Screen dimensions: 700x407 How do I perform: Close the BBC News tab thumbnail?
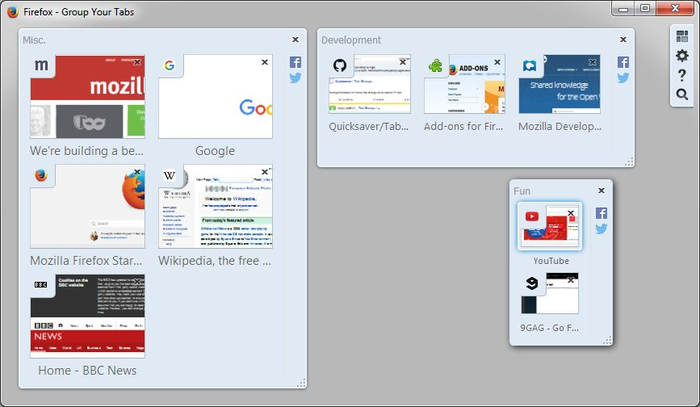[137, 281]
